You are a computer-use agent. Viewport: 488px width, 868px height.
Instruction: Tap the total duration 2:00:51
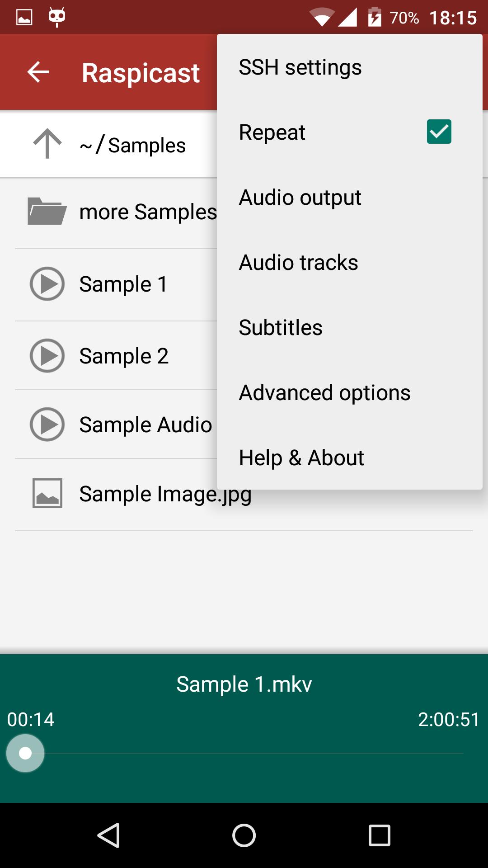(x=449, y=719)
